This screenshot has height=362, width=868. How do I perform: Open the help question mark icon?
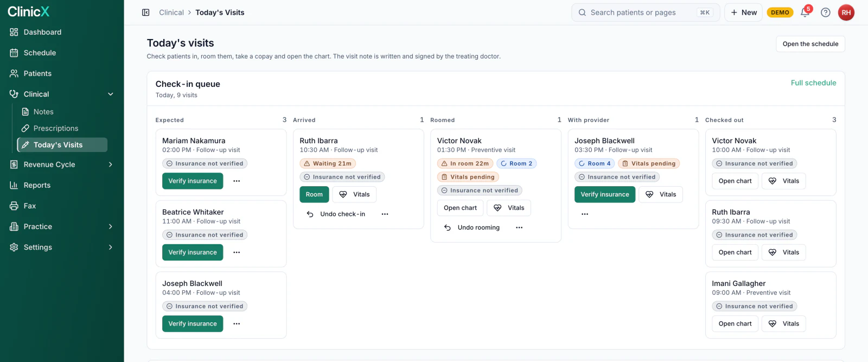coord(826,12)
